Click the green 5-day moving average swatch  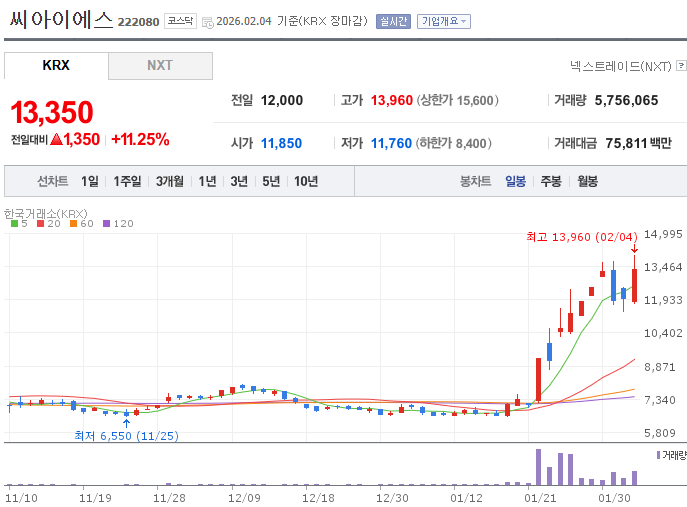click(x=14, y=223)
